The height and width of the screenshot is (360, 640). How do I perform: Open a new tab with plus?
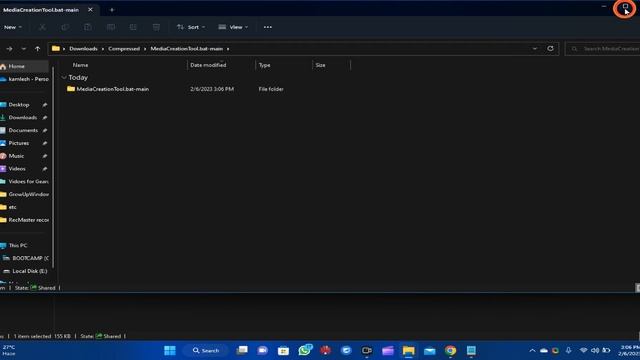click(x=112, y=10)
